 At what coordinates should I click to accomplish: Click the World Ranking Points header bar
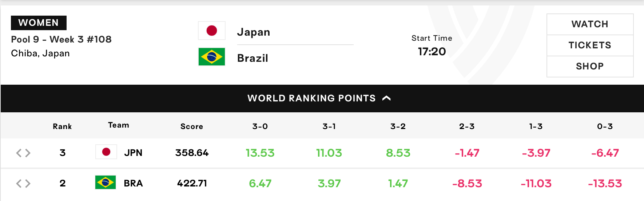pyautogui.click(x=322, y=99)
